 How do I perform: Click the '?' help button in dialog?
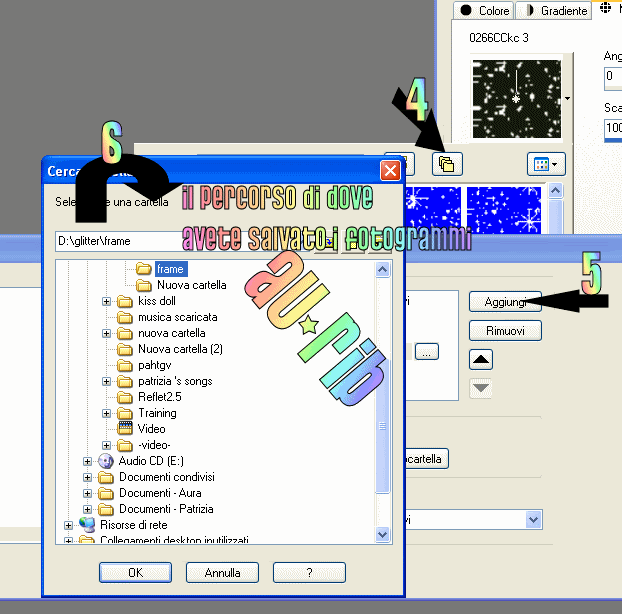tap(309, 572)
